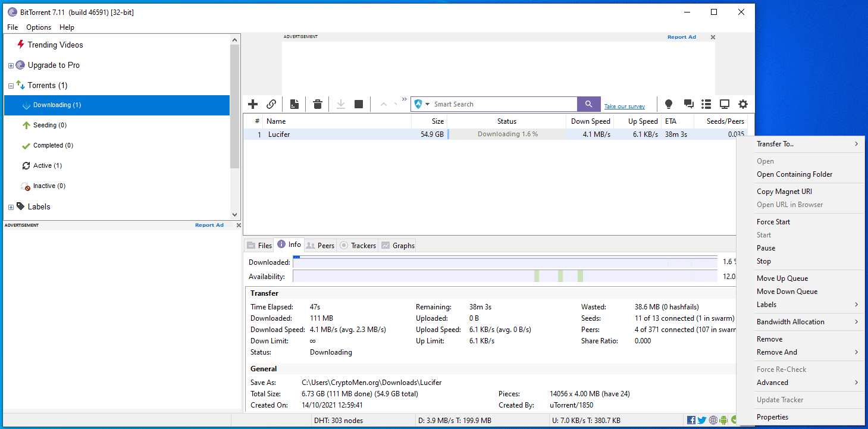
Task: Click the Downloaded pieces progress bar
Action: click(x=505, y=262)
